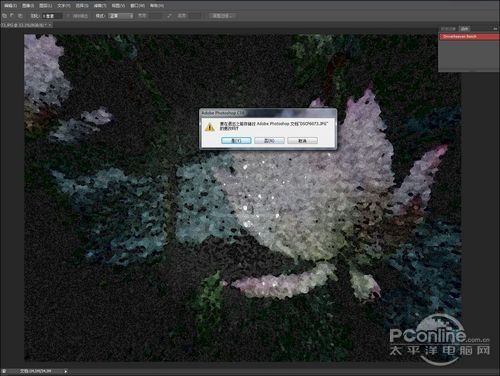Select the open JPG document tab
Viewport: 500px width, 376px height.
click(x=26, y=25)
